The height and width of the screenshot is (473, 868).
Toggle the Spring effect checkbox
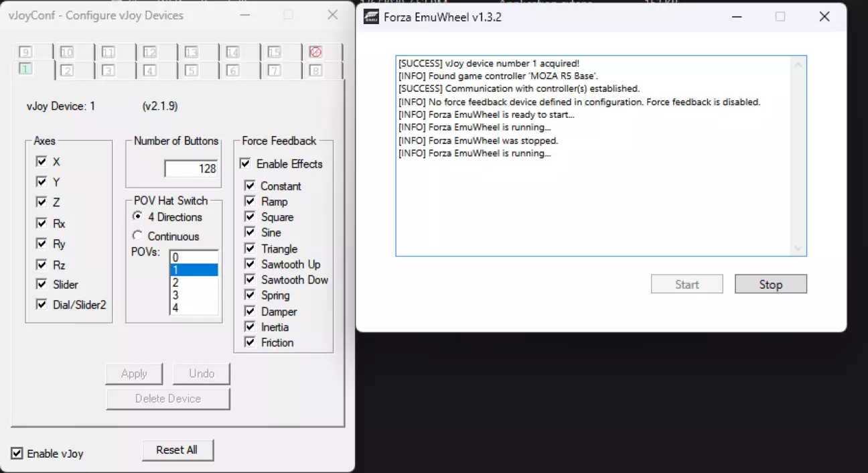(250, 295)
